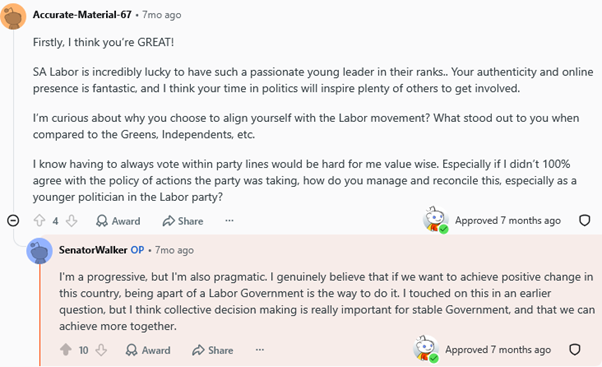Screen dimensions: 602x367
Task: Share Accurate-Material-67's comment
Action: 183,221
